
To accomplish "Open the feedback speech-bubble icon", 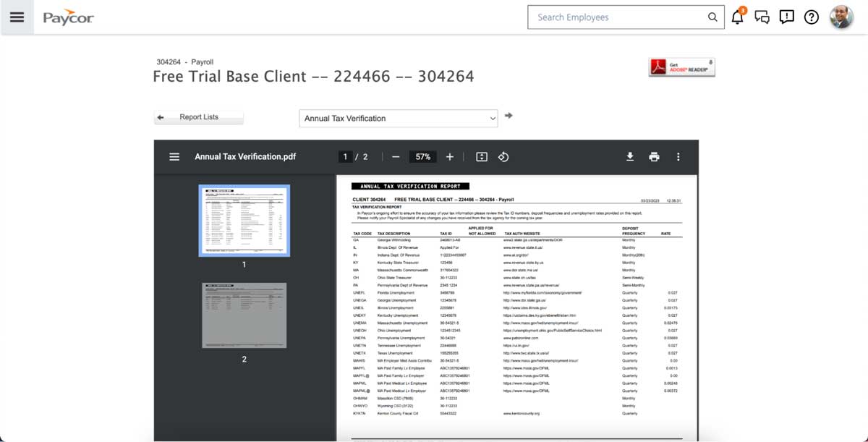I will 786,17.
